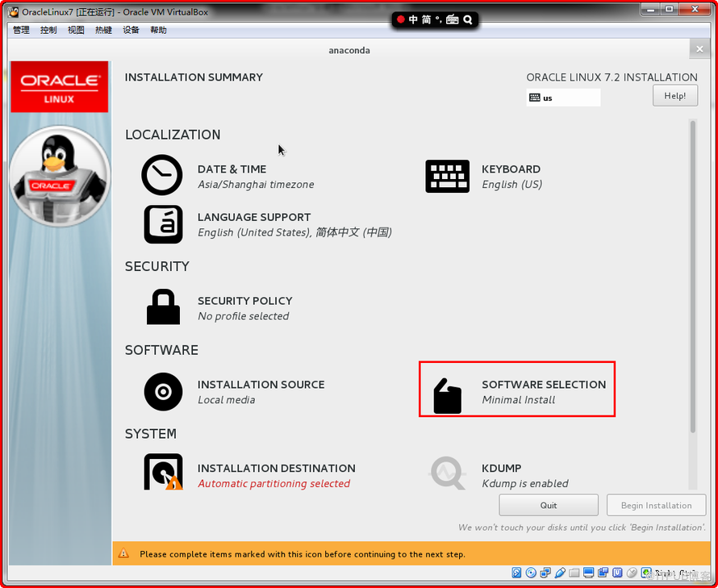This screenshot has width=718, height=588.
Task: Minimize the VirtualBox window
Action: [651, 9]
